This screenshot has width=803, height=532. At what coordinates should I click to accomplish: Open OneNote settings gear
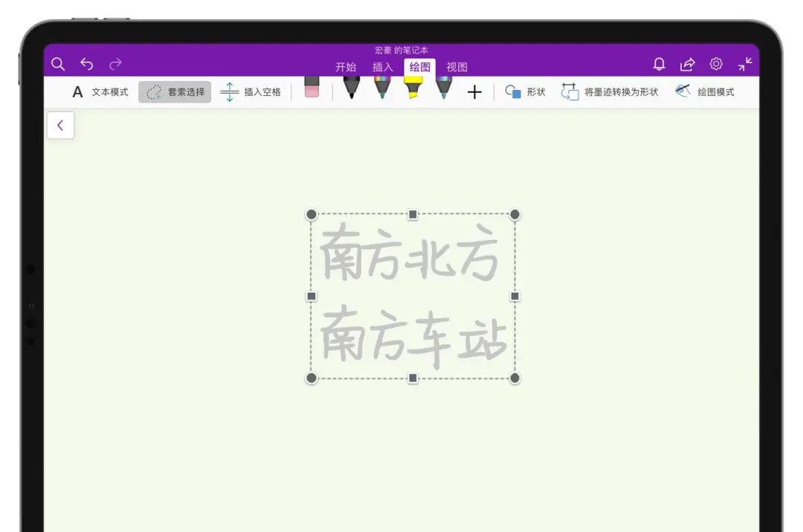(716, 64)
